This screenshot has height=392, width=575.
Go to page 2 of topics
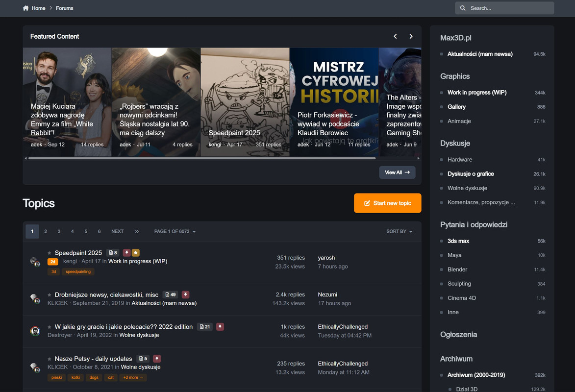coord(46,231)
